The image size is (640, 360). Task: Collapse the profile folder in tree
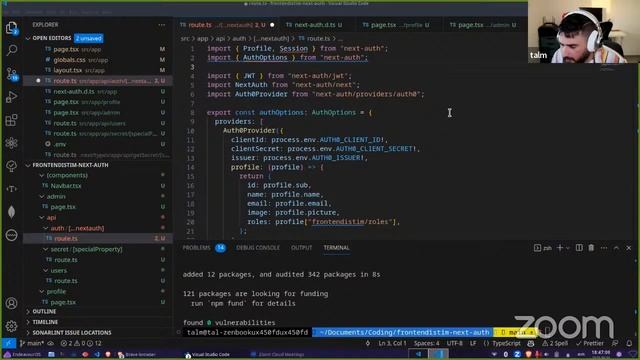point(56,291)
